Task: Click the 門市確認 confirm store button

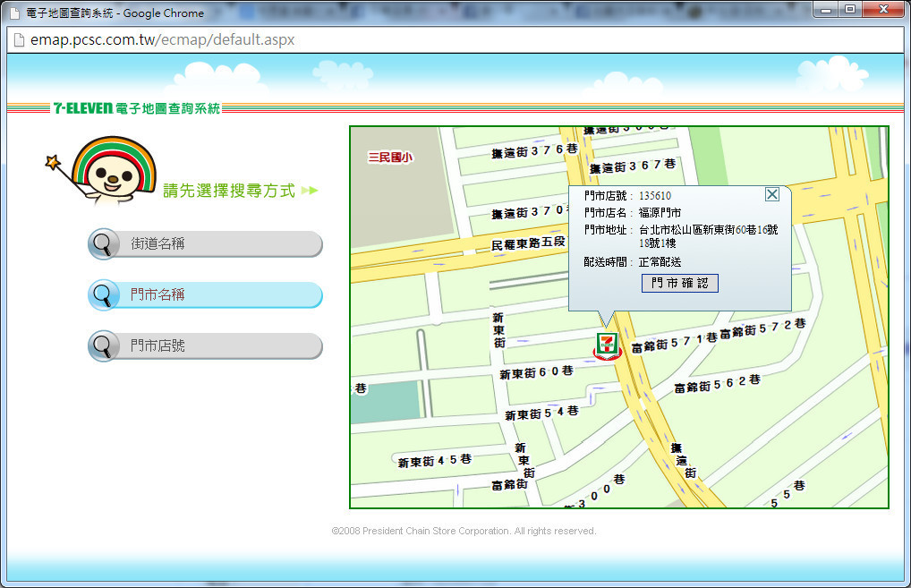Action: (x=680, y=283)
